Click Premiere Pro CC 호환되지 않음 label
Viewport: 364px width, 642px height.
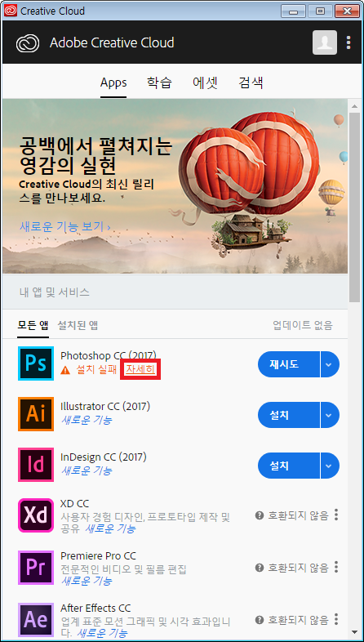click(298, 568)
